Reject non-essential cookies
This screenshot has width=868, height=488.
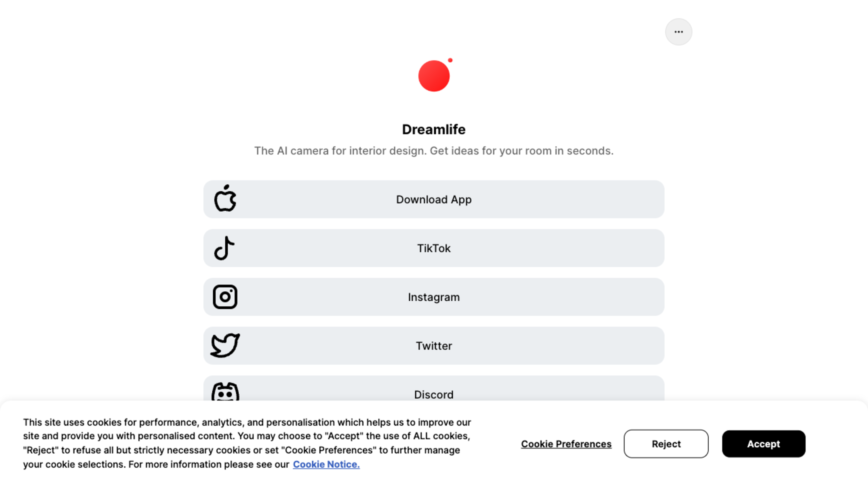pos(666,444)
